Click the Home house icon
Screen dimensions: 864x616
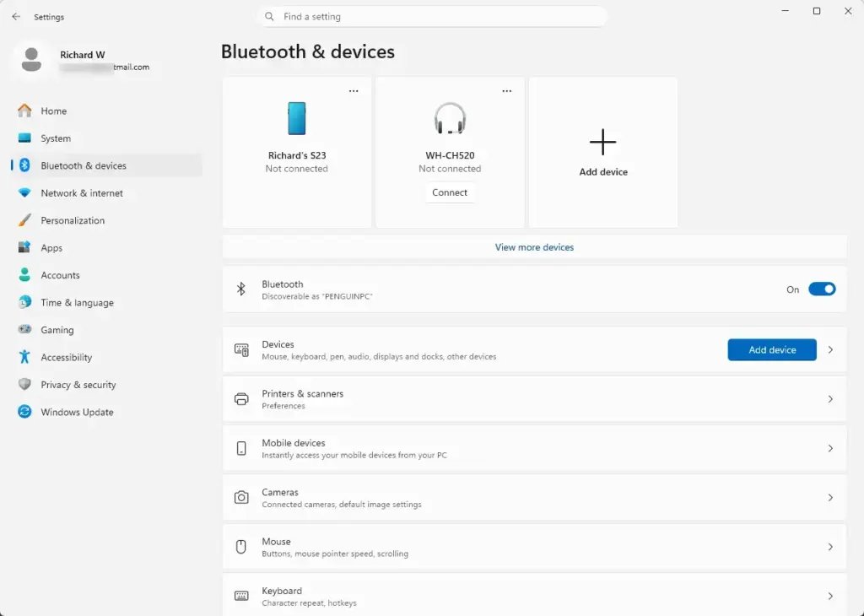pyautogui.click(x=24, y=111)
